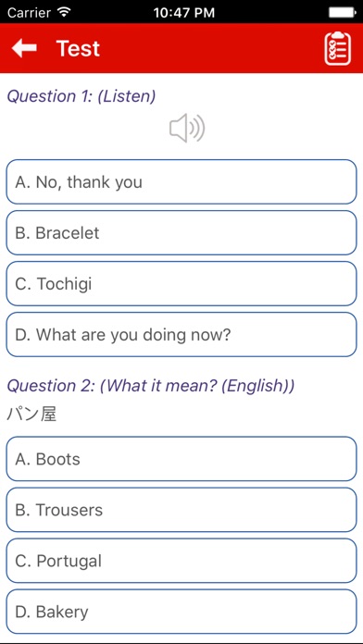Select answer A. No, thank you
363x644 pixels.
point(181,182)
